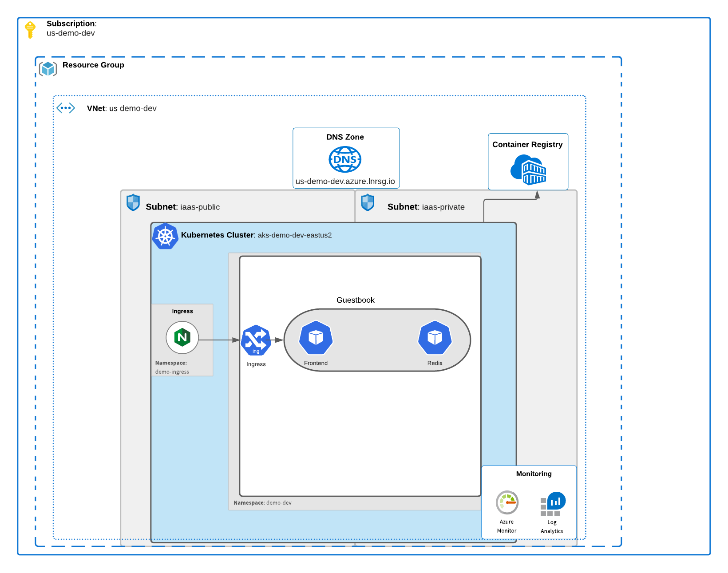This screenshot has width=728, height=573.
Task: Click the Frontend label
Action: [x=316, y=363]
